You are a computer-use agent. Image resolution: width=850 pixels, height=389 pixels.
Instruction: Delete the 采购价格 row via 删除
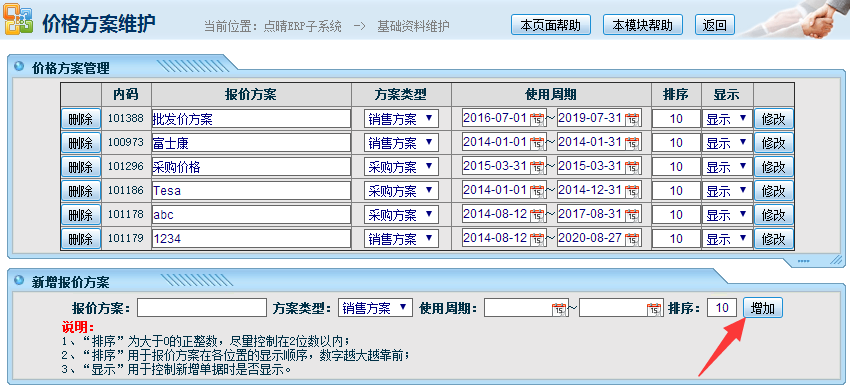pos(81,167)
